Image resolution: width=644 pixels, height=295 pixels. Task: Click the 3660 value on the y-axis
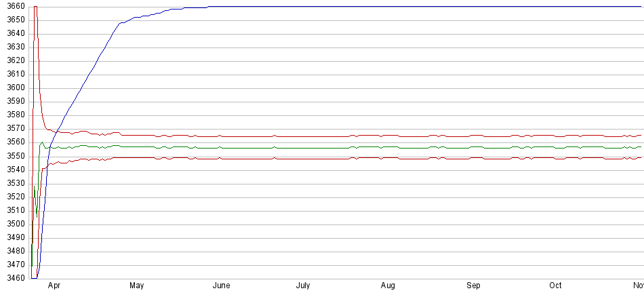(14, 7)
